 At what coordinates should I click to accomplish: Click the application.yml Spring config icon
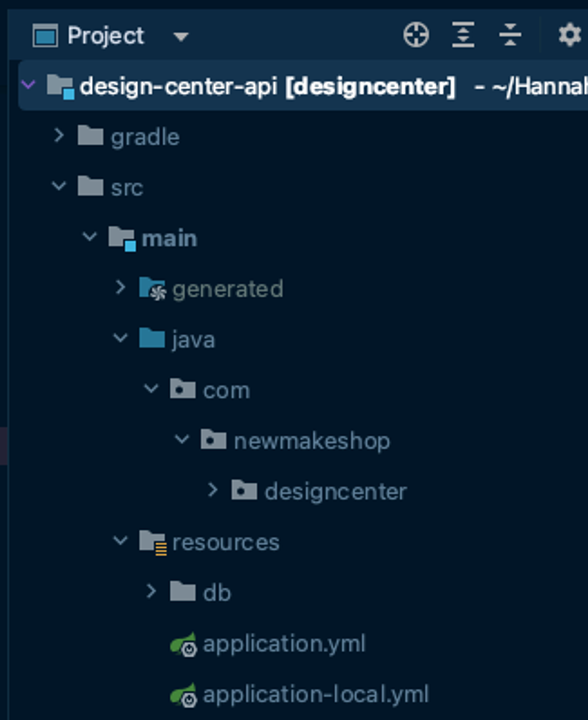pyautogui.click(x=183, y=644)
